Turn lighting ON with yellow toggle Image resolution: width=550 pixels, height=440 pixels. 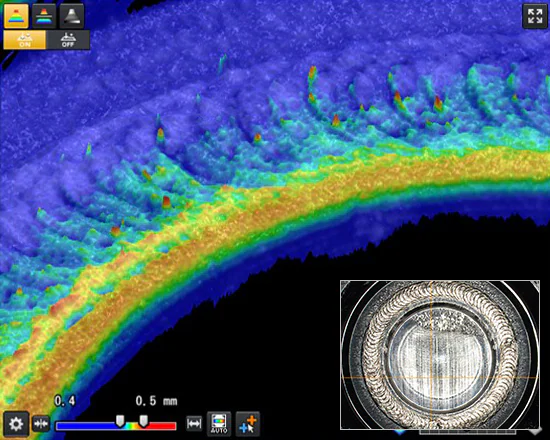(x=25, y=40)
